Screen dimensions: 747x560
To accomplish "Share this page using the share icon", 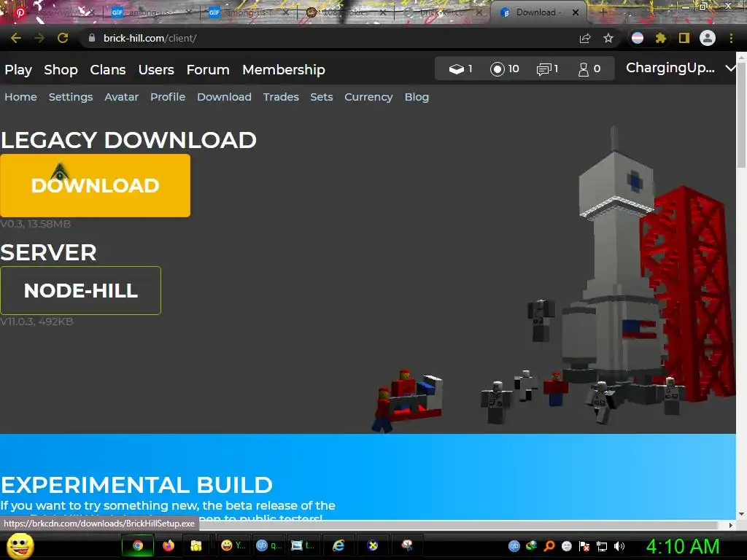I will [x=585, y=38].
